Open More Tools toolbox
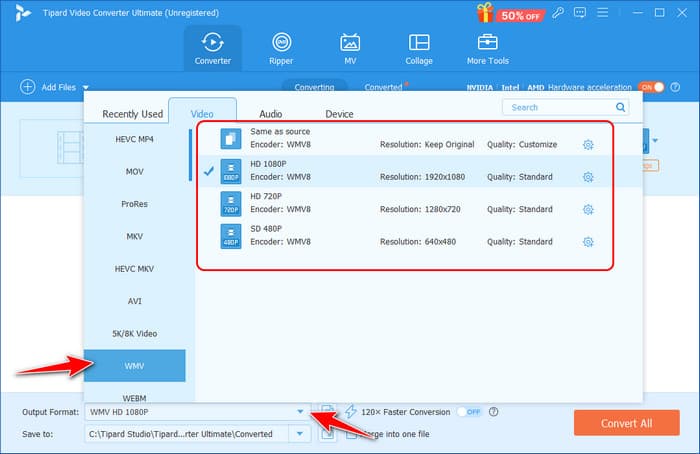 (x=487, y=49)
